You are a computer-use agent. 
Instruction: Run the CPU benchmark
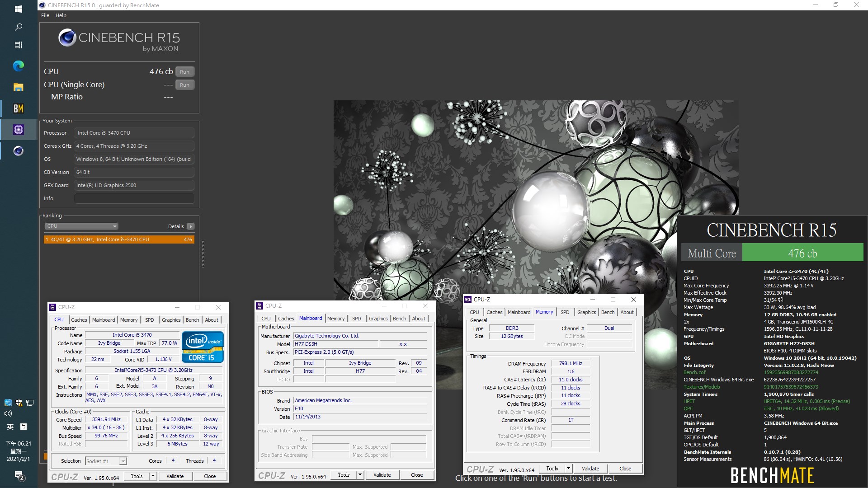(x=184, y=71)
